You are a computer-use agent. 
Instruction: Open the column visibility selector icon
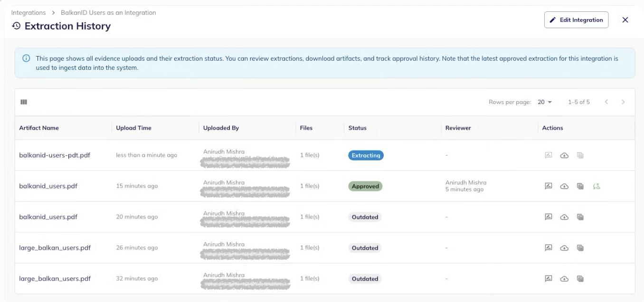pos(24,102)
